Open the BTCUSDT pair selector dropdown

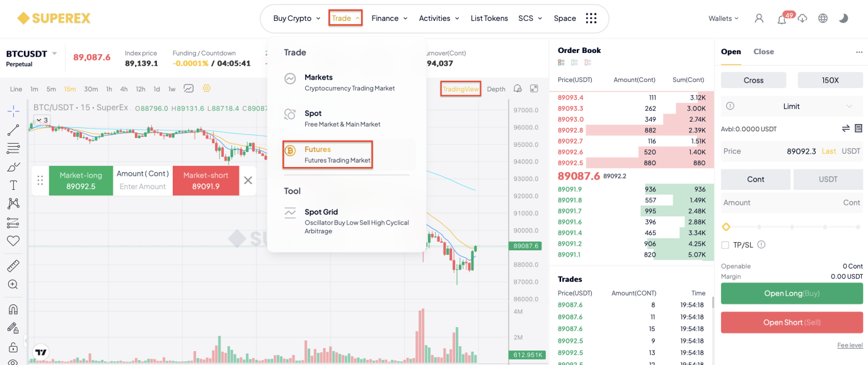point(32,54)
